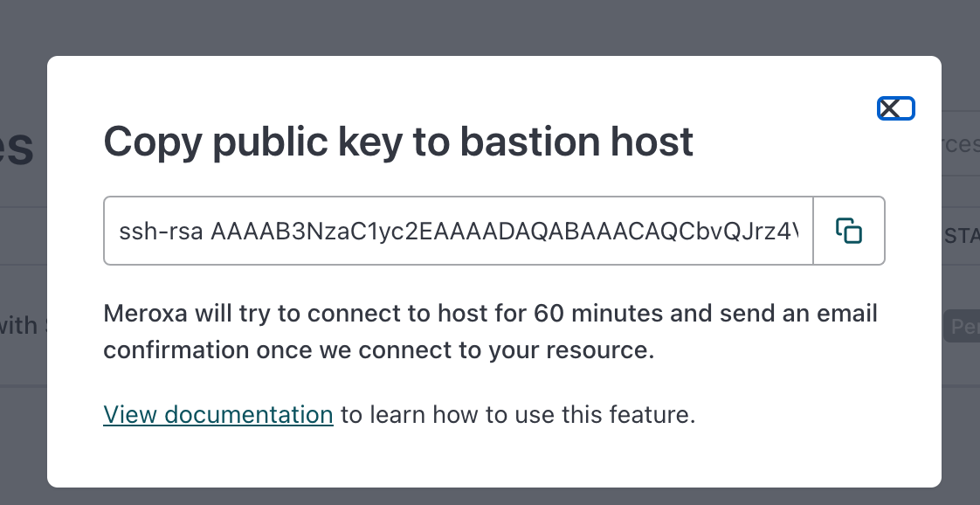Click the "ssh-rsa" prefix in the key field

161,232
